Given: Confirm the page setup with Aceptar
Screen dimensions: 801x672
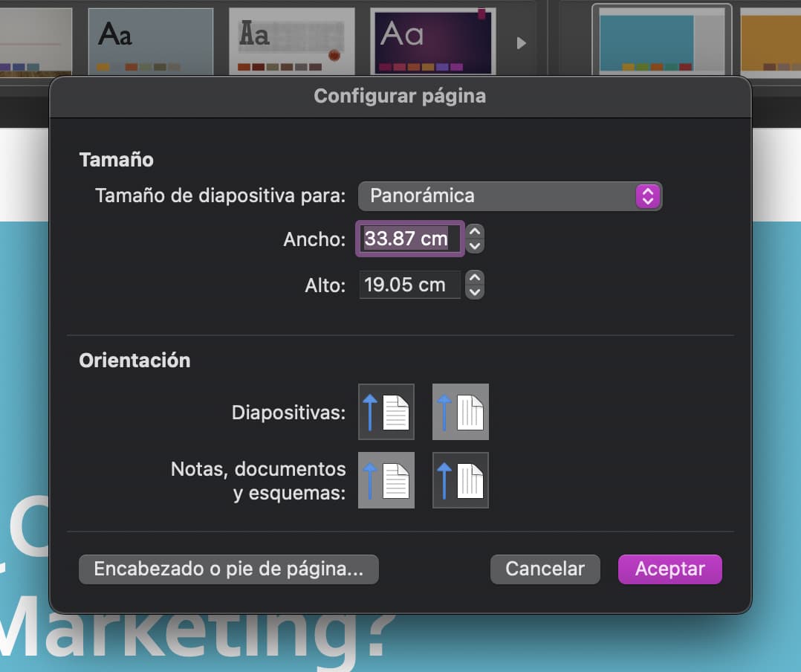Looking at the screenshot, I should pyautogui.click(x=669, y=569).
